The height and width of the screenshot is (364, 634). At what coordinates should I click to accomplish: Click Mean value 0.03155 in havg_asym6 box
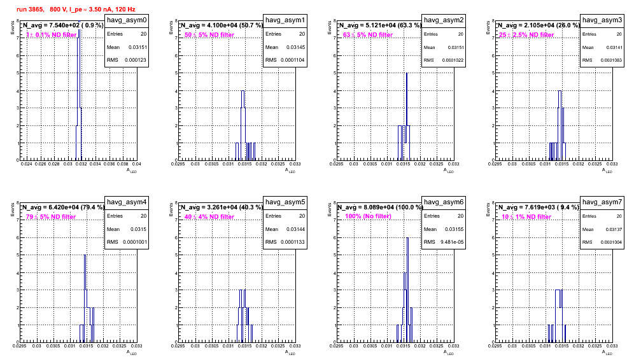454,229
